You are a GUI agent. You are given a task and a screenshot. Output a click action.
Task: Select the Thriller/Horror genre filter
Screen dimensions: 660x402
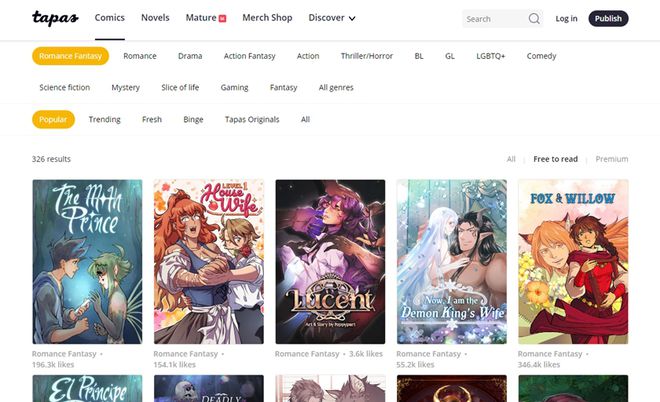point(367,56)
